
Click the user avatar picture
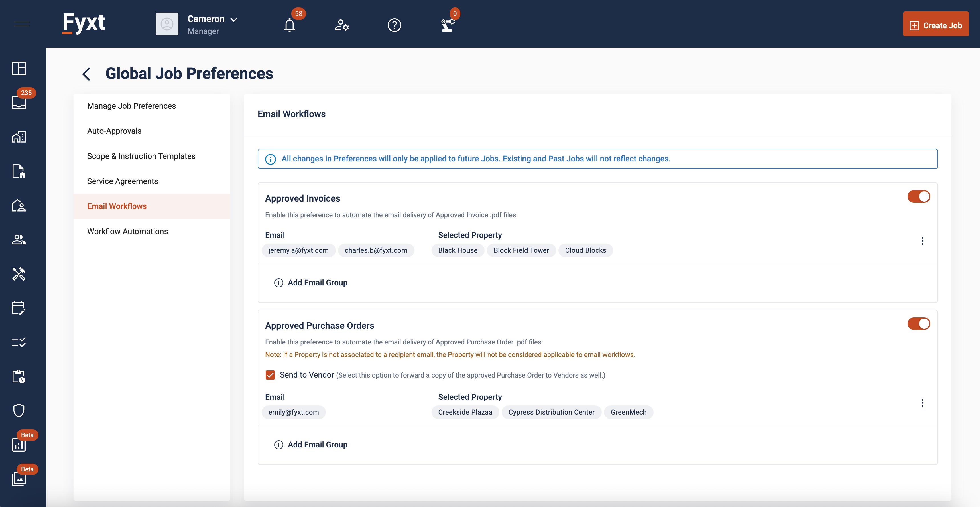point(167,24)
